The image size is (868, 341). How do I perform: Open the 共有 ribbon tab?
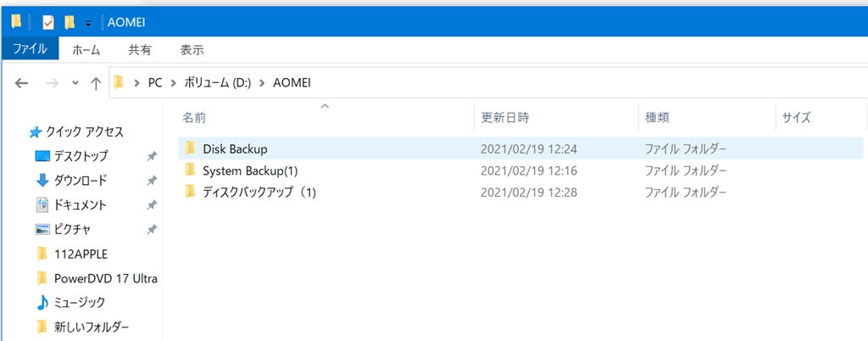pyautogui.click(x=140, y=50)
